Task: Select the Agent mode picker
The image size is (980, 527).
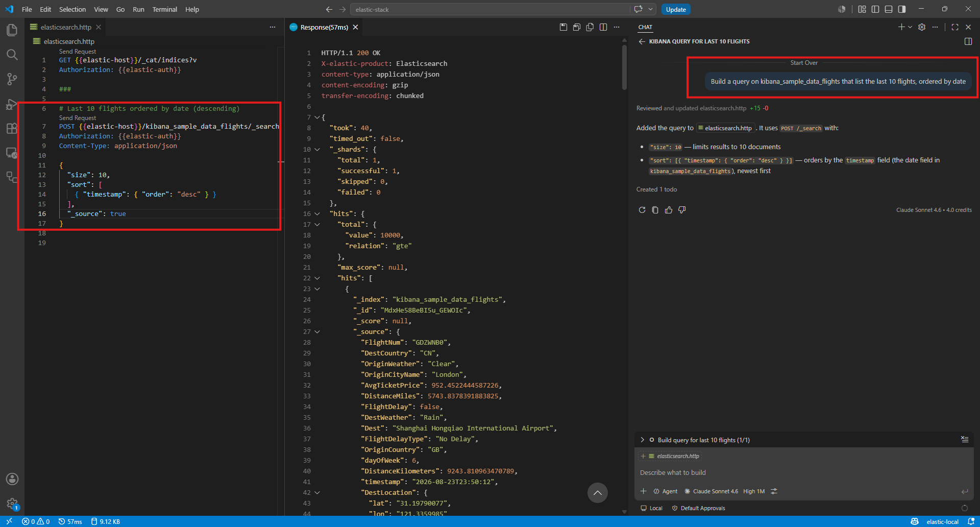Action: [x=666, y=491]
